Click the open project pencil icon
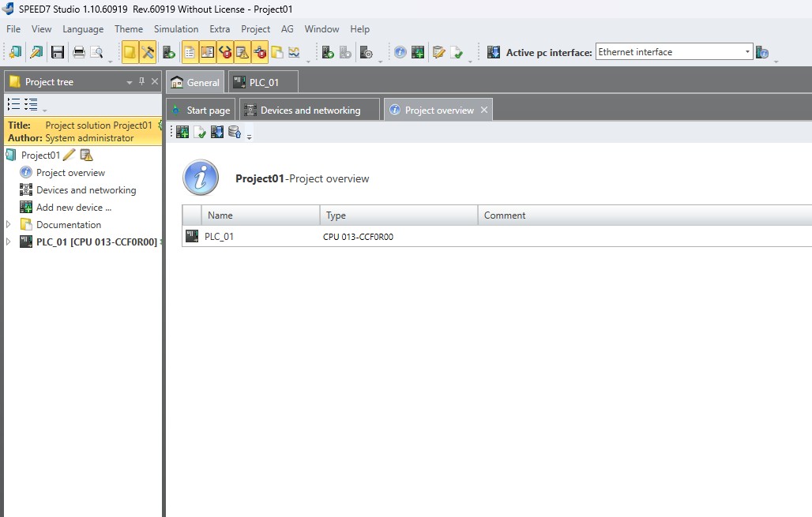Viewport: 812px width, 517px height. (36, 52)
